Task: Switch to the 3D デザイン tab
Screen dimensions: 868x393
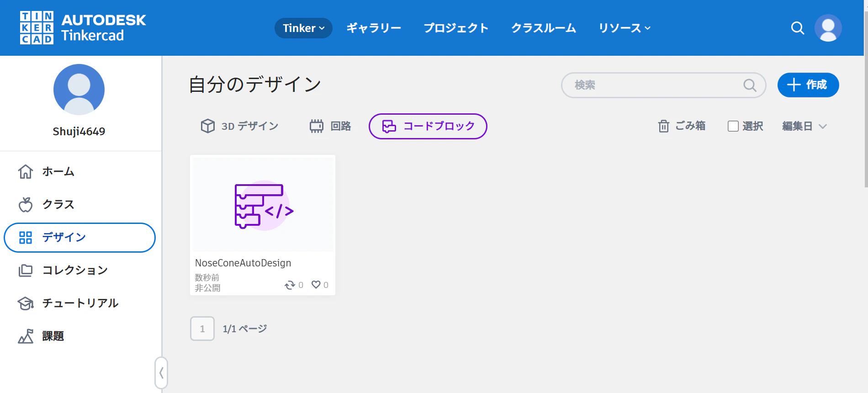Action: (x=239, y=126)
